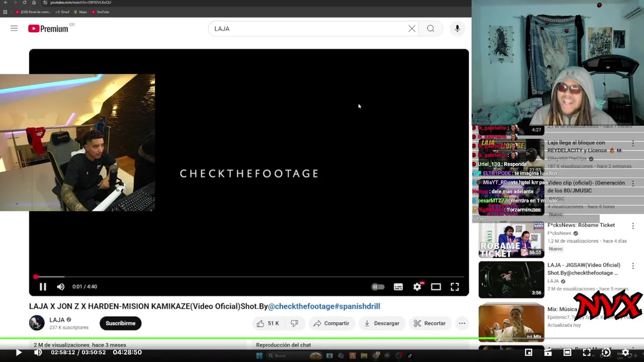Viewport: 644px width, 362px height.
Task: Open outer player settings gear
Action: 625,352
